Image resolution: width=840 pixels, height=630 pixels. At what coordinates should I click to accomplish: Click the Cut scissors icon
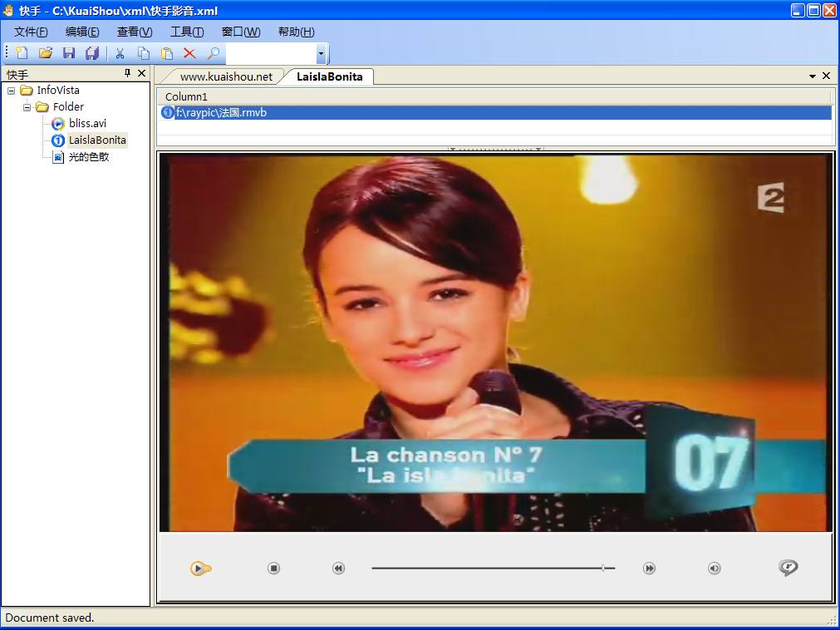tap(120, 53)
